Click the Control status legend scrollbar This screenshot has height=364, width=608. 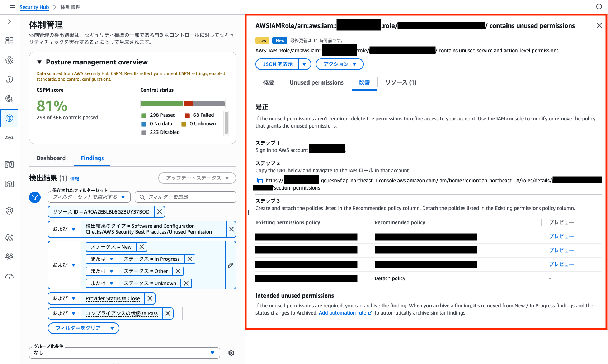point(226,123)
